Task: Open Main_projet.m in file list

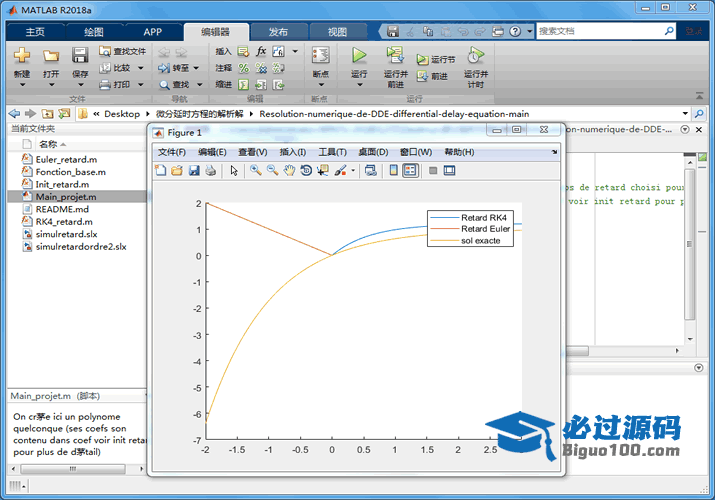Action: pos(66,197)
